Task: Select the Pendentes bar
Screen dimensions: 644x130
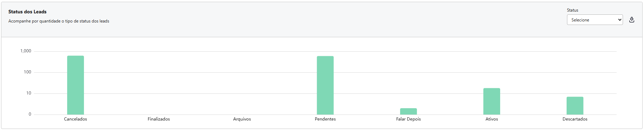Action: (x=325, y=85)
